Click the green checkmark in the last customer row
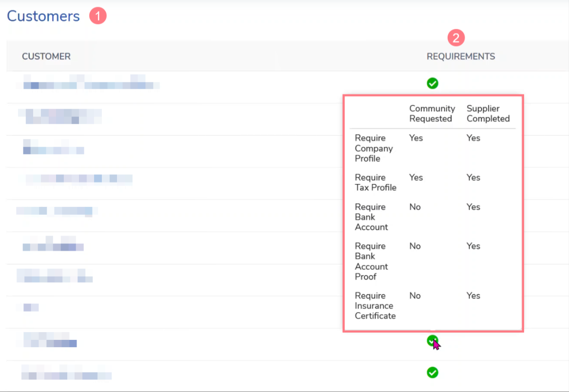 (432, 373)
